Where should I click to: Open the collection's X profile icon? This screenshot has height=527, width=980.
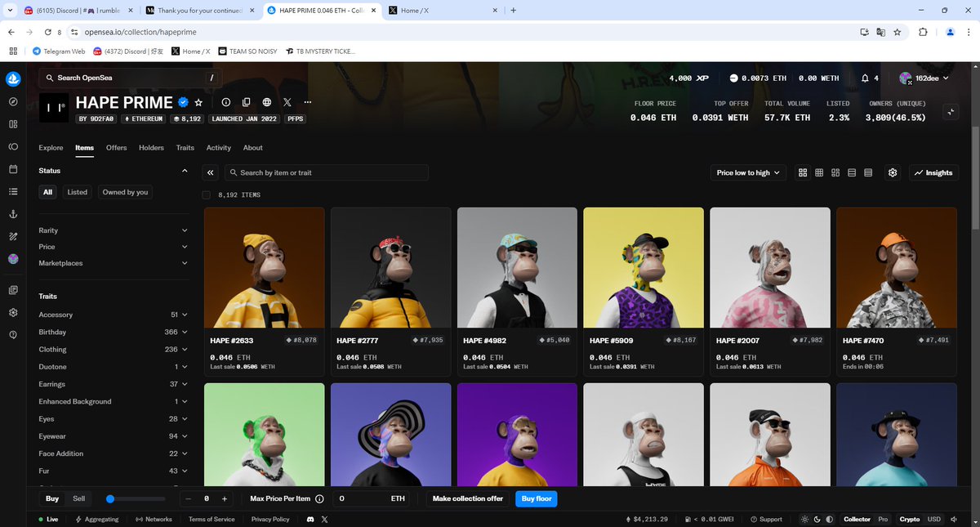(287, 102)
